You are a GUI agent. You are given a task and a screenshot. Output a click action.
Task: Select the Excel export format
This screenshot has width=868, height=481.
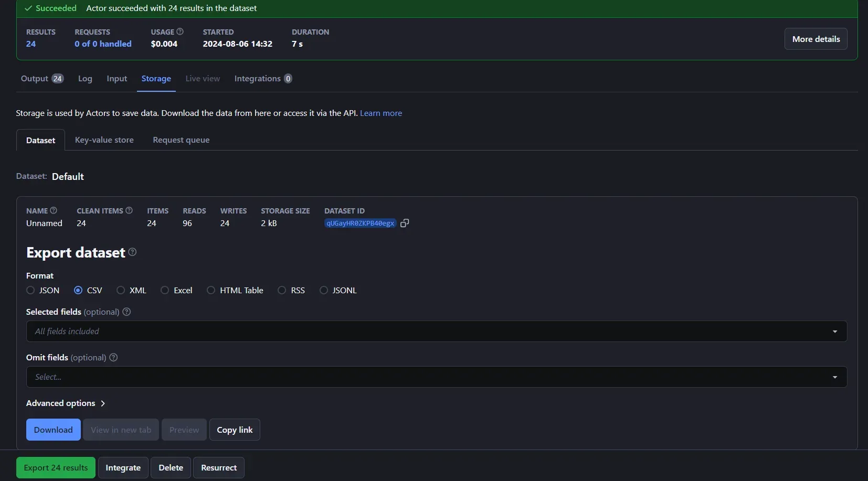[164, 290]
